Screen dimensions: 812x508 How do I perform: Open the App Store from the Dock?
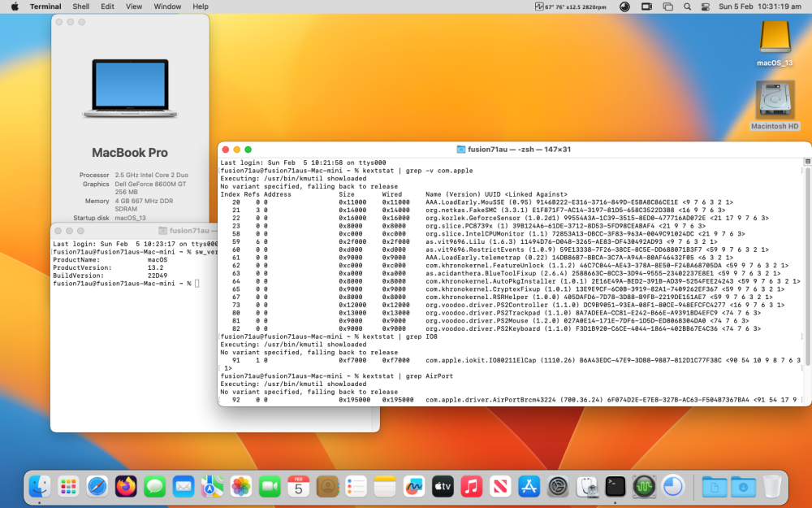[529, 487]
